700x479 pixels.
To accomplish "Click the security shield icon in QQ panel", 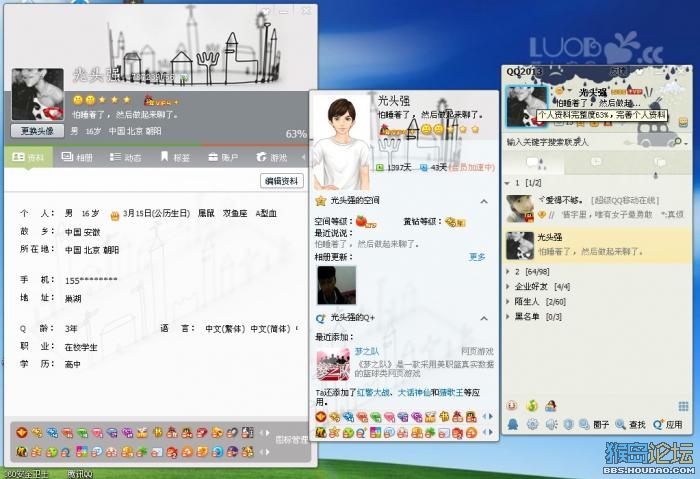I will click(x=568, y=424).
